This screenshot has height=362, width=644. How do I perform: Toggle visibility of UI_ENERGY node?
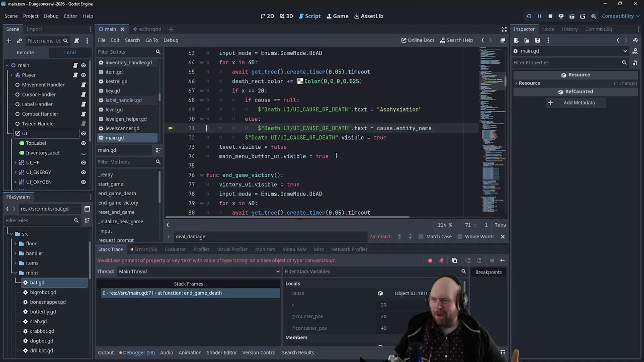[x=84, y=172]
